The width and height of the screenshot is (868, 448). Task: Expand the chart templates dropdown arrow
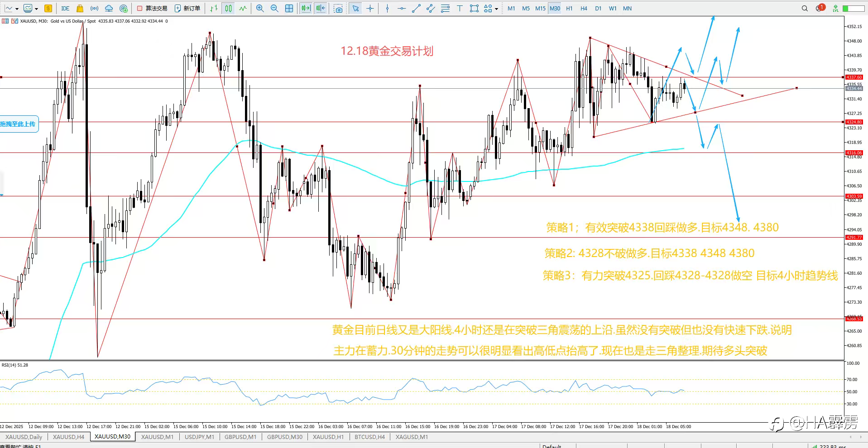[36, 9]
